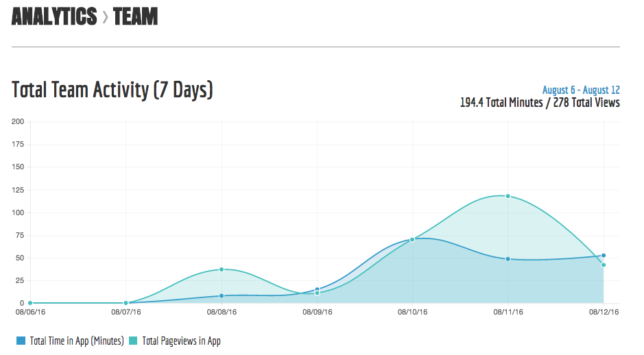Image resolution: width=644 pixels, height=355 pixels.
Task: Click the Total Minutes / Total Views summary text
Action: 539,103
